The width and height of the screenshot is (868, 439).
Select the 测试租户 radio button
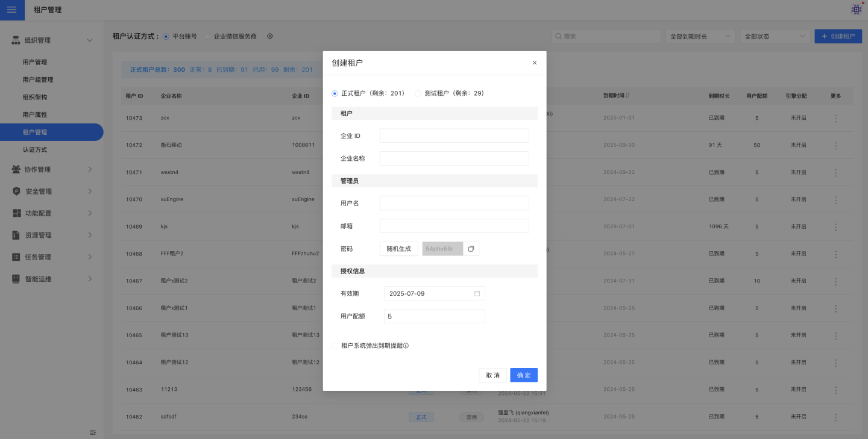(418, 93)
